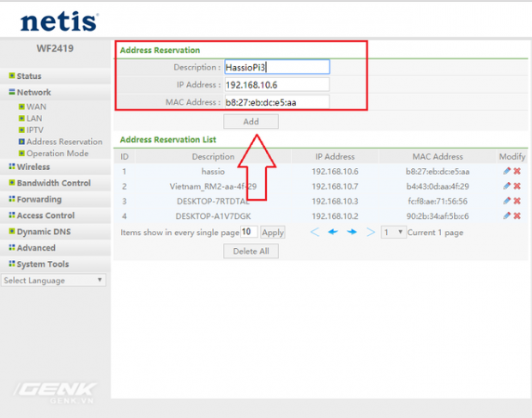Open the Operation Mode page
This screenshot has width=532, height=418.
(57, 154)
